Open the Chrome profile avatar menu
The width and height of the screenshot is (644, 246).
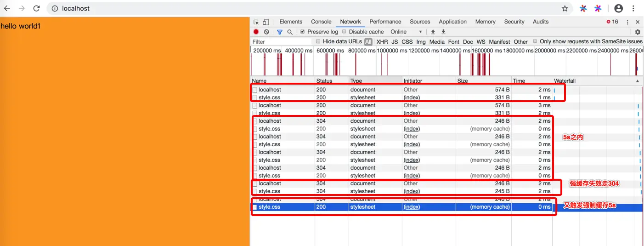point(619,8)
